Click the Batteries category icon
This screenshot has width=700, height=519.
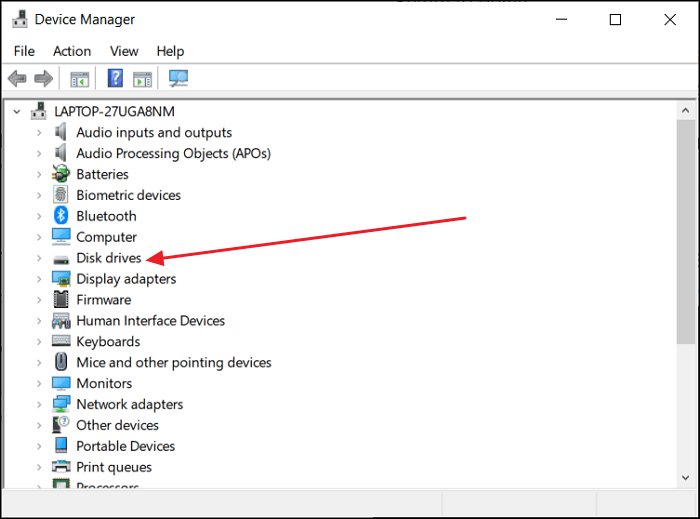(x=61, y=174)
